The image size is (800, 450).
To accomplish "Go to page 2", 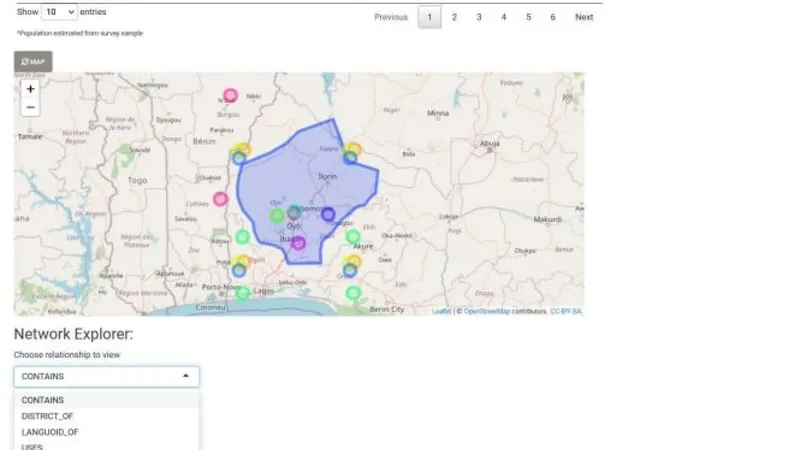I will (x=454, y=17).
